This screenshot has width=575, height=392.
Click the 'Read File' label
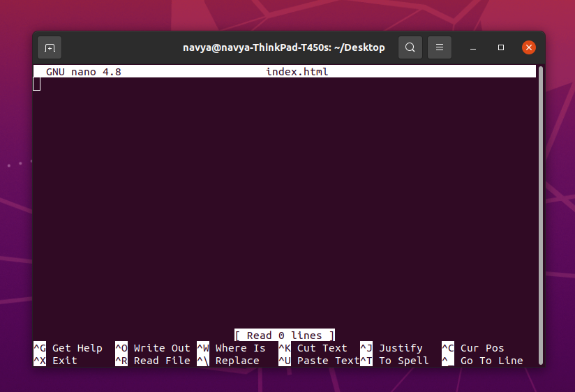(162, 361)
